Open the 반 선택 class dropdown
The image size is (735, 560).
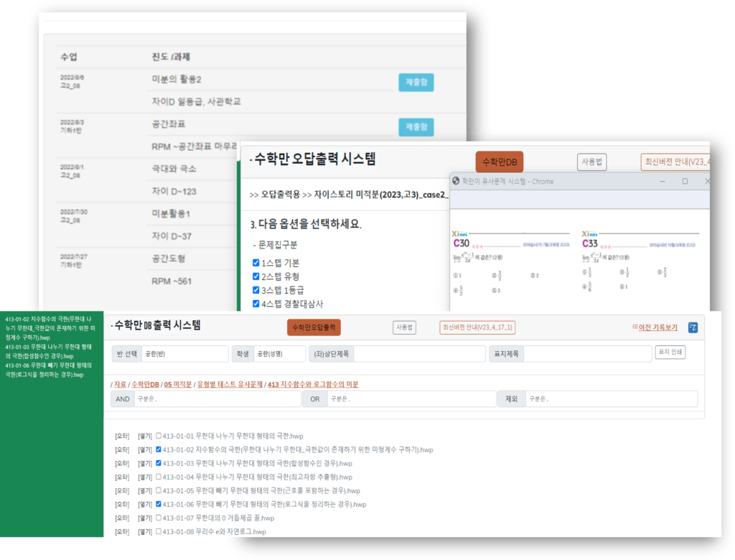pos(184,354)
